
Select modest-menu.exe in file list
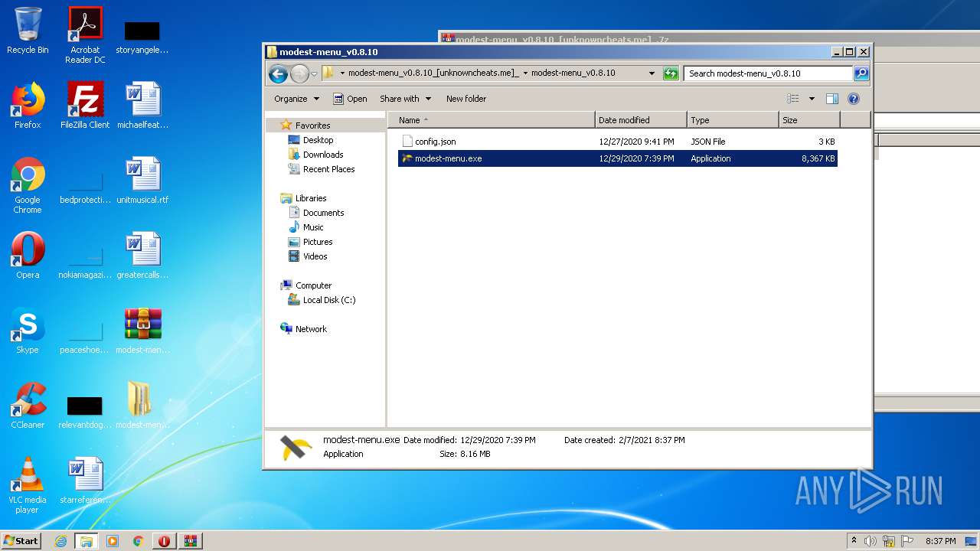618,158
